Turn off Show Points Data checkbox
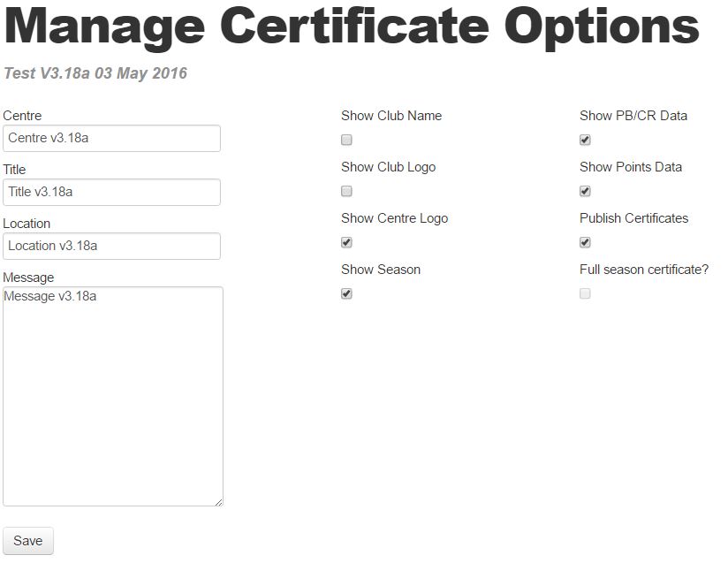This screenshot has width=728, height=563. [x=585, y=191]
